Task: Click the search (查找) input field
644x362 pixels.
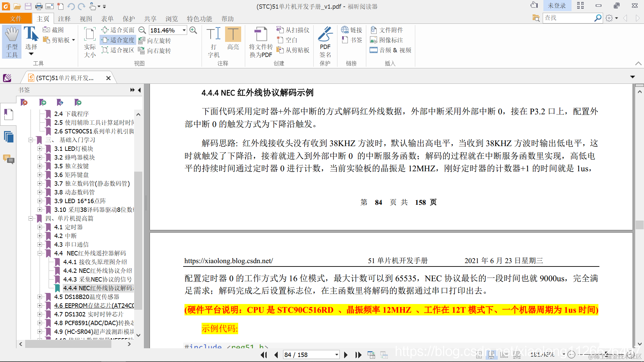Action: pos(568,18)
